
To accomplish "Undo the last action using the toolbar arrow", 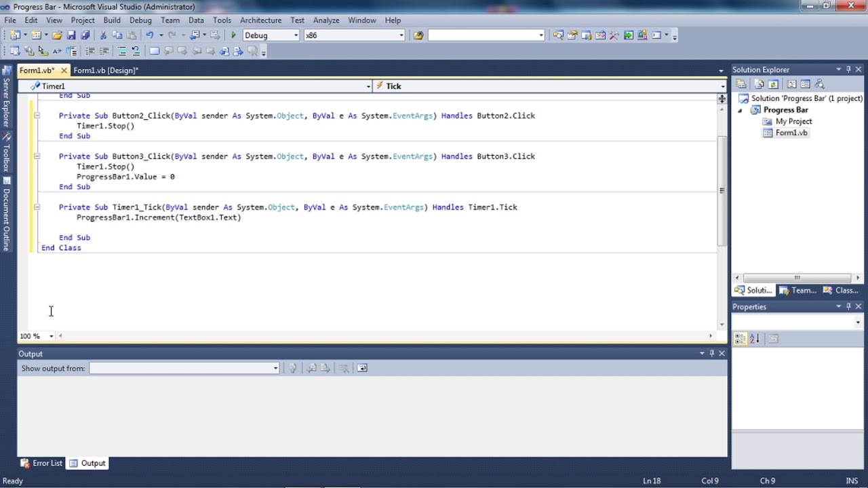I will point(149,35).
